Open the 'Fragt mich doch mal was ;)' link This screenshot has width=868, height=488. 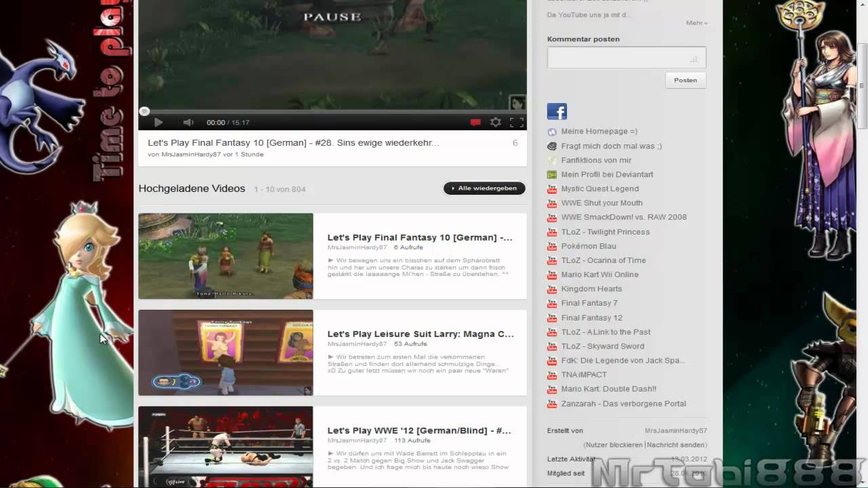(612, 146)
